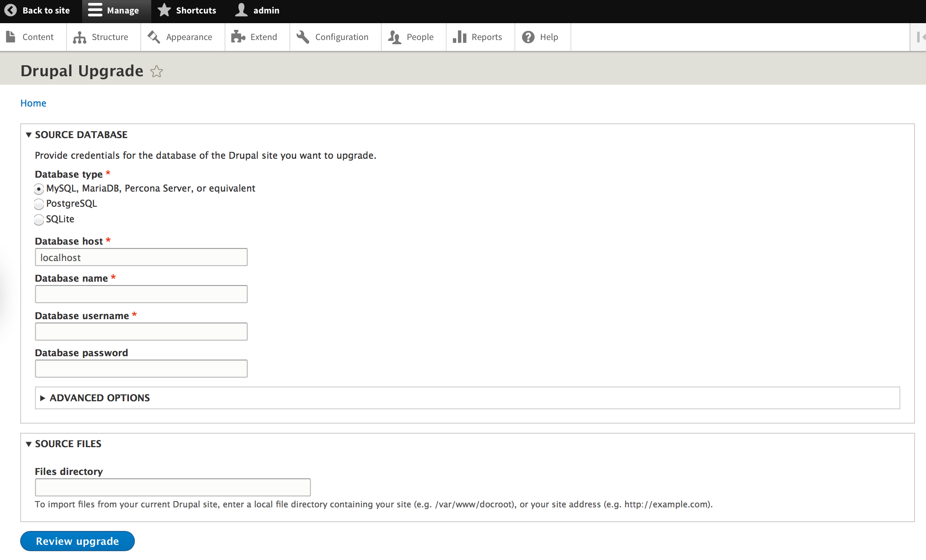This screenshot has width=926, height=560.
Task: Click the Help question mark icon
Action: pyautogui.click(x=528, y=37)
